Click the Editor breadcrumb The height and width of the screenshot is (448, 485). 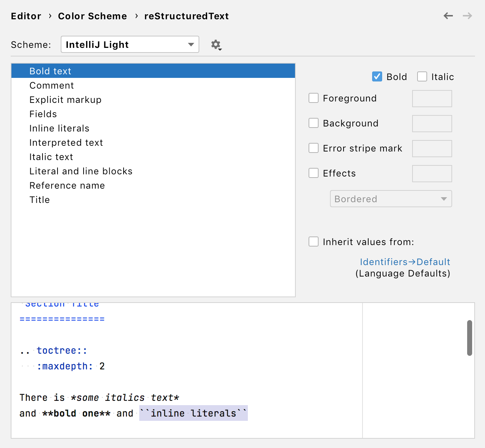tap(26, 16)
